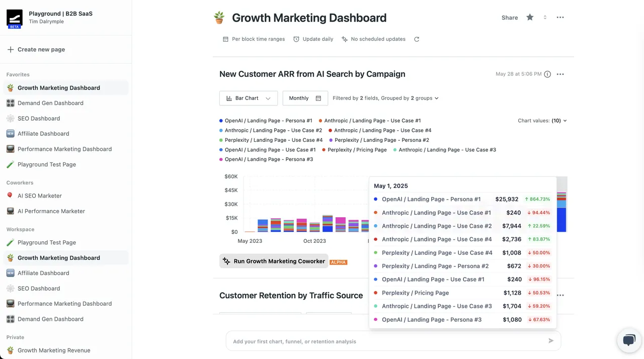Image resolution: width=644 pixels, height=359 pixels.
Task: Open the info icon beside May 28 timestamp
Action: [x=547, y=74]
